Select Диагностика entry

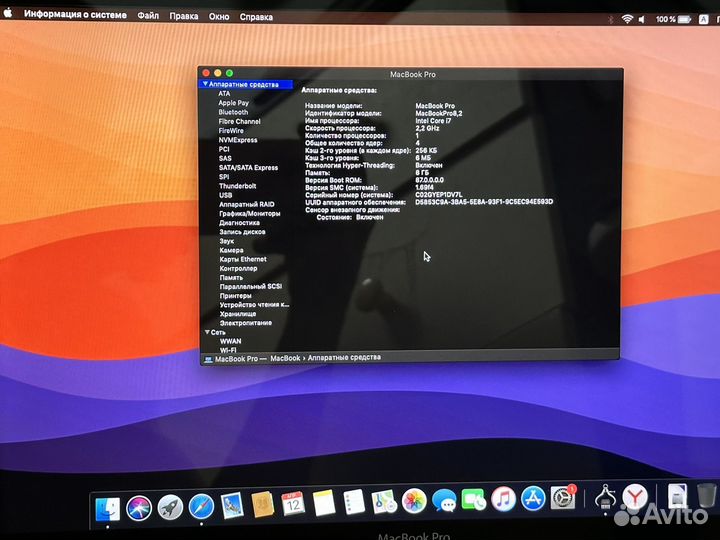point(240,222)
